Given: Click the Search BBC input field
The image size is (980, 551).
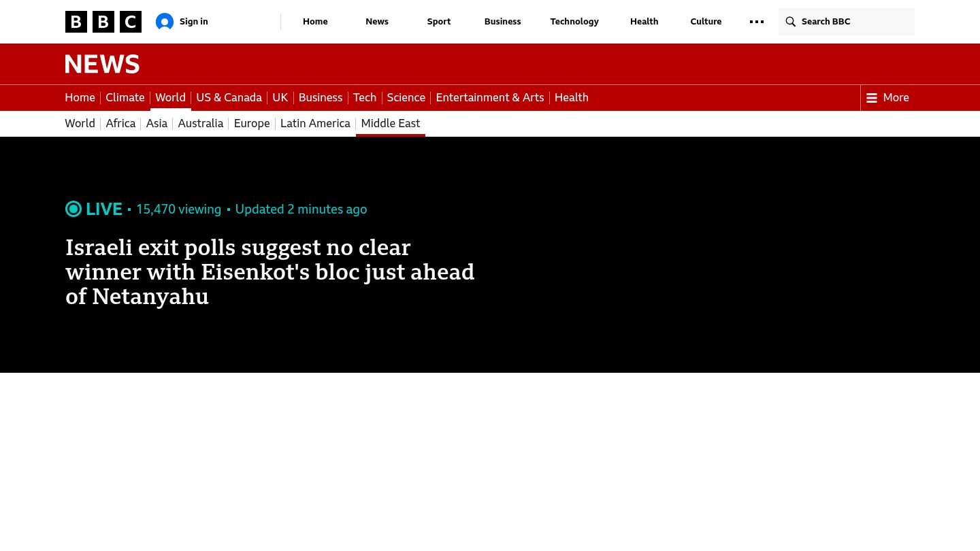Looking at the screenshot, I should point(847,22).
